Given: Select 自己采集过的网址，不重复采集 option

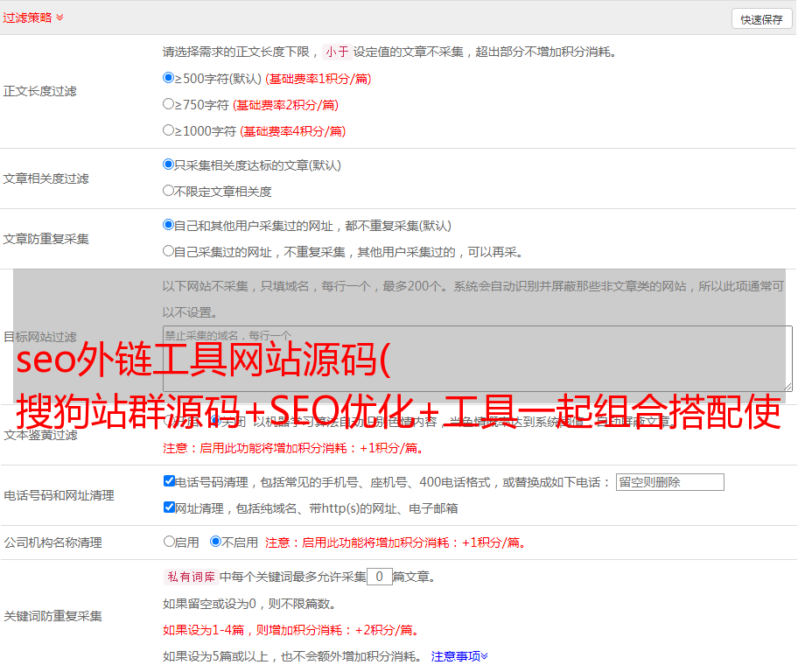Looking at the screenshot, I should pyautogui.click(x=168, y=251).
